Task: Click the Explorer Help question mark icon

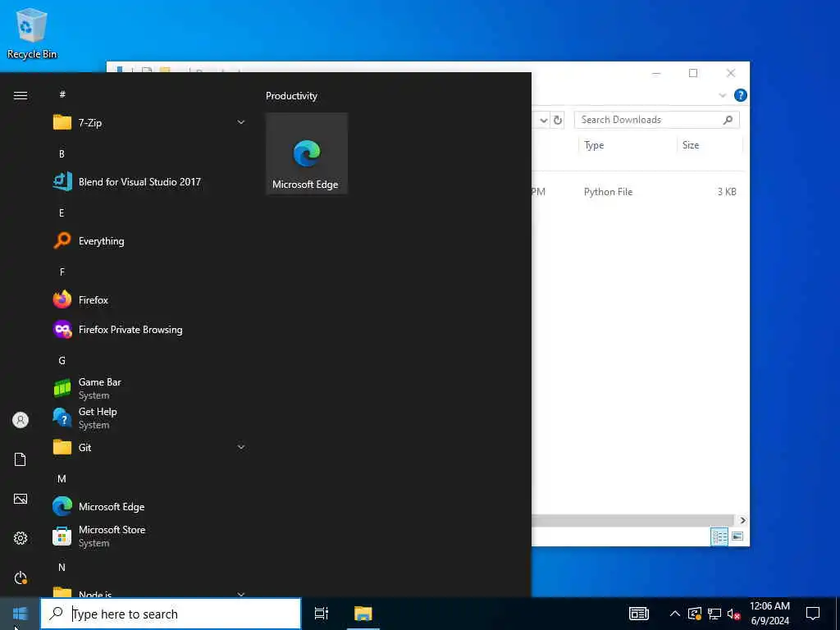Action: point(741,95)
